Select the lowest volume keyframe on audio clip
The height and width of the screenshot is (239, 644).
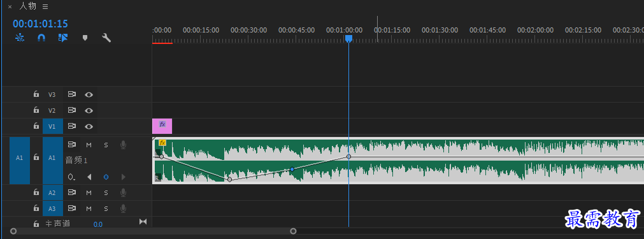pyautogui.click(x=229, y=180)
